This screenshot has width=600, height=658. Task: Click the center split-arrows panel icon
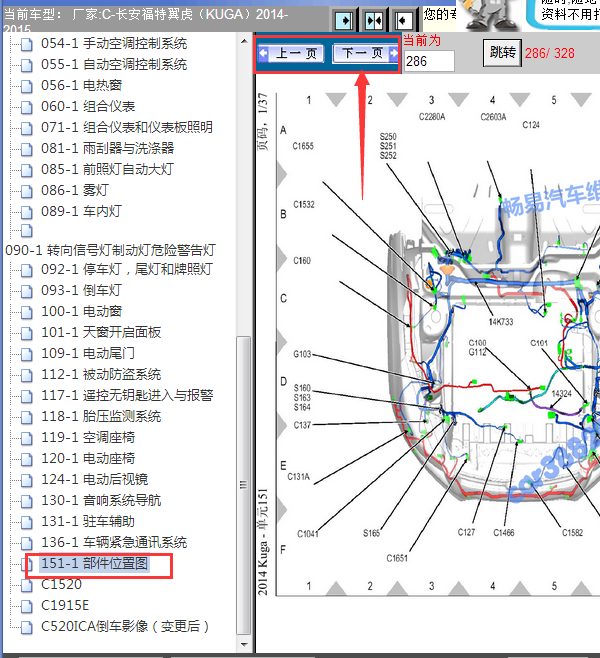coord(374,20)
